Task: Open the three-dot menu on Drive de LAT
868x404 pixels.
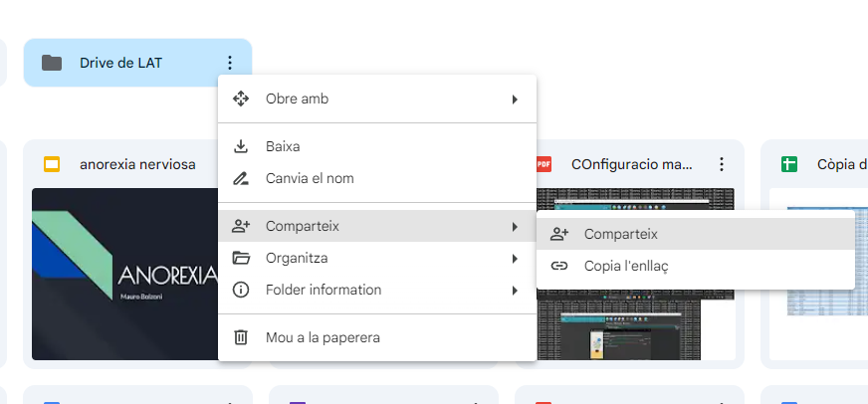Action: click(230, 63)
